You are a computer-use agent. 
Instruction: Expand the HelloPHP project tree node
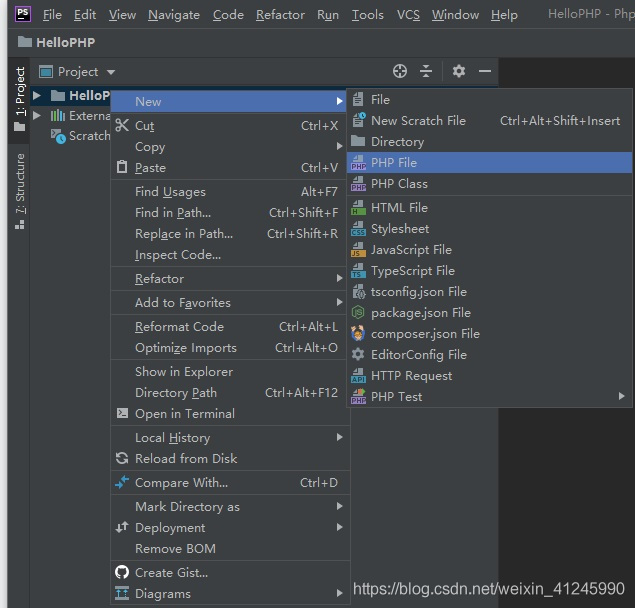pos(37,96)
